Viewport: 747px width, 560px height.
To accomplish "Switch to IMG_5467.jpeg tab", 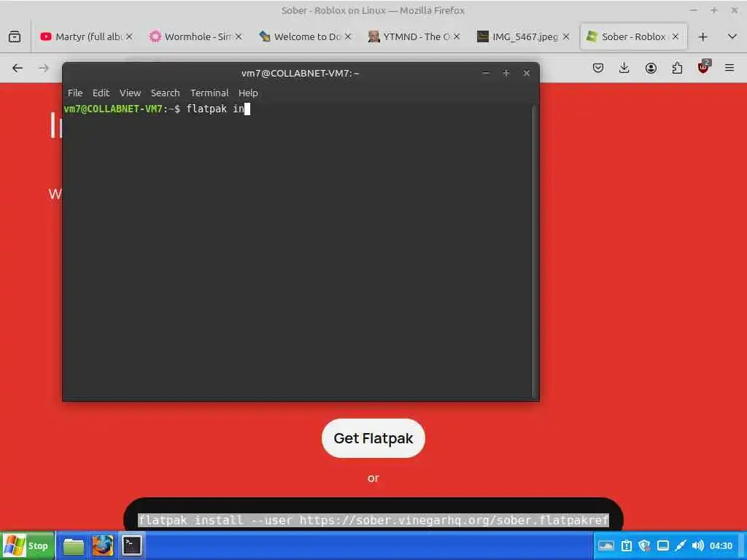I will click(523, 36).
